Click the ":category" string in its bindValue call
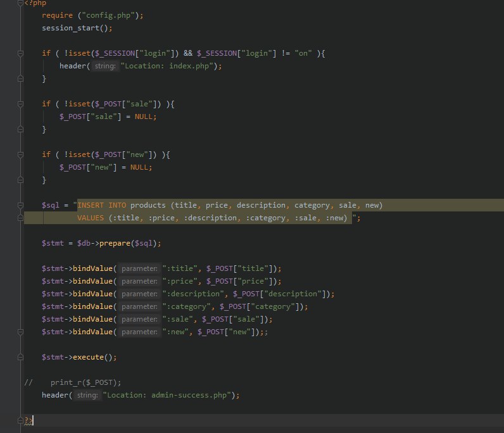 [186, 306]
